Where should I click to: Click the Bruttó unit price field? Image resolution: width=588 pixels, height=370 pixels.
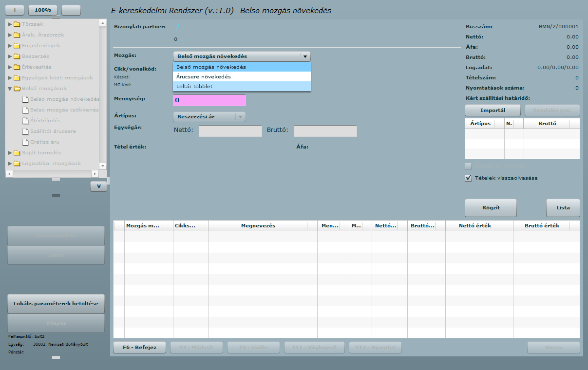coord(325,131)
